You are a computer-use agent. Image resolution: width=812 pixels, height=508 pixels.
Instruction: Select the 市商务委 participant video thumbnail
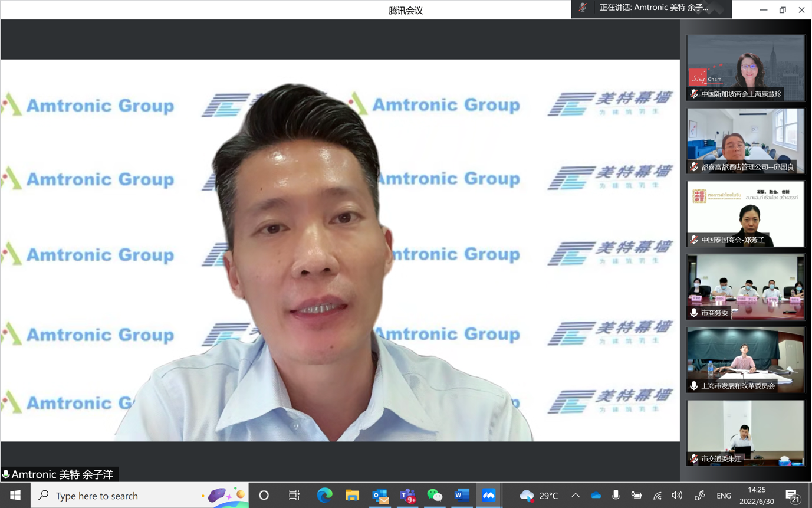click(745, 287)
